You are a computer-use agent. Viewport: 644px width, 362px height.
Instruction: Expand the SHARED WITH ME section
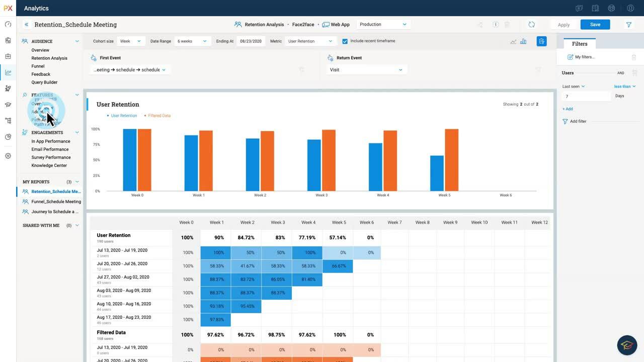tap(77, 226)
